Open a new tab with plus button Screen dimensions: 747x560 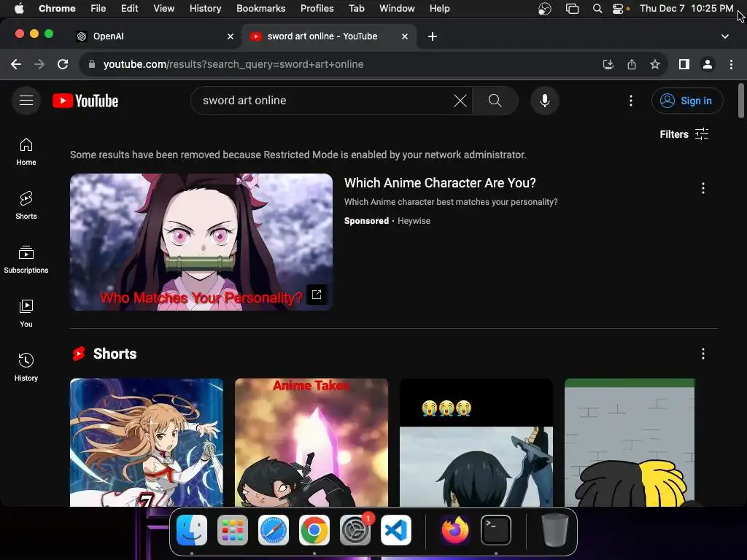click(432, 36)
